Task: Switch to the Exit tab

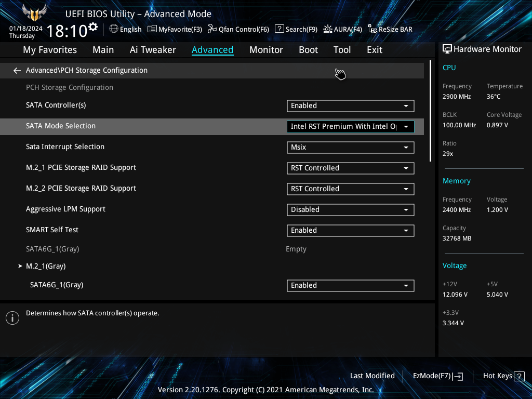Action: point(375,50)
